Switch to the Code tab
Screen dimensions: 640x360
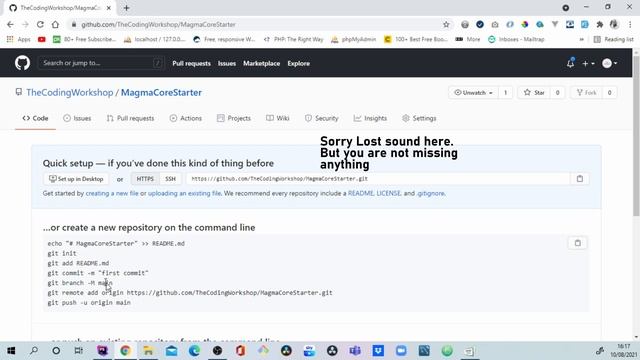(36, 118)
